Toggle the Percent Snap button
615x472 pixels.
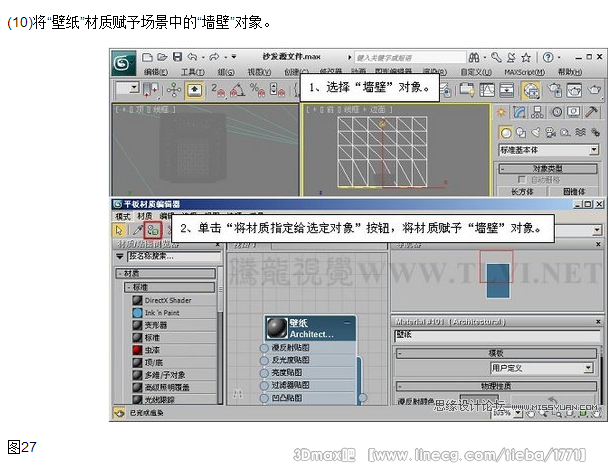pyautogui.click(x=257, y=90)
